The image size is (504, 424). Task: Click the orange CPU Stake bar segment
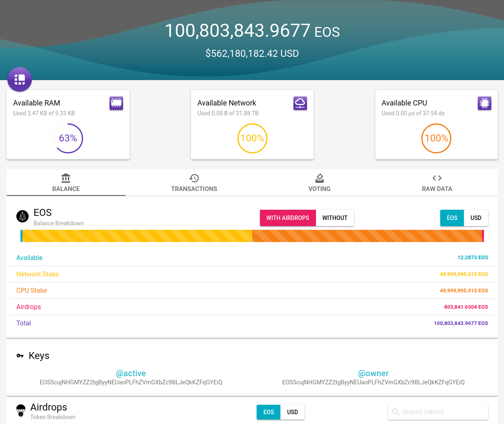tap(367, 236)
